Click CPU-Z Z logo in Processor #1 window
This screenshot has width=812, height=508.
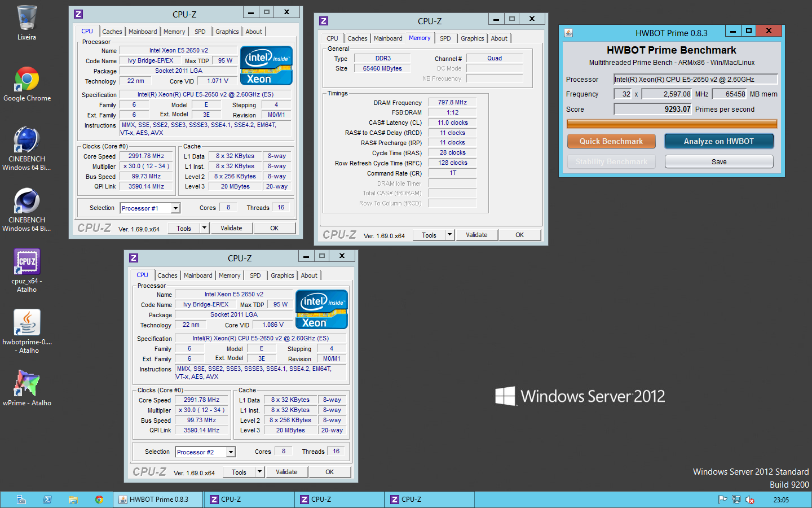click(x=78, y=14)
